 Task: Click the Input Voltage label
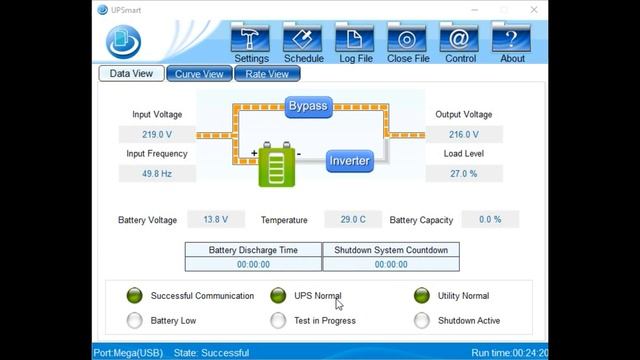[157, 114]
